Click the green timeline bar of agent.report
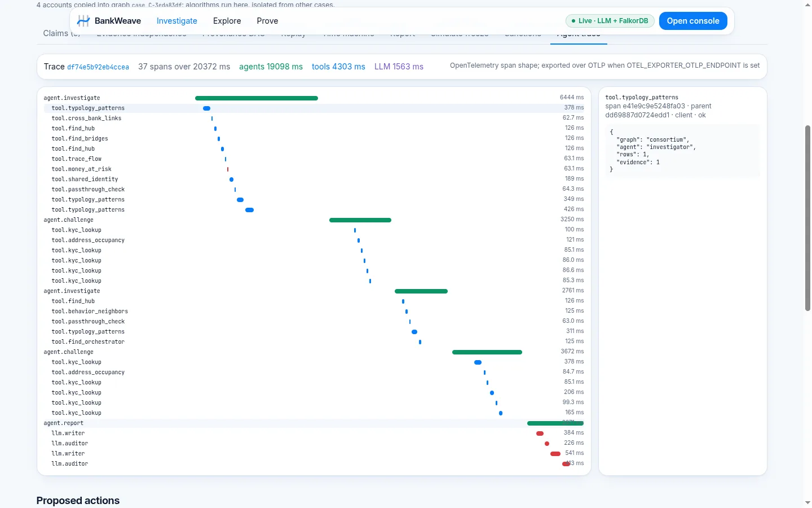This screenshot has width=812, height=508. tap(555, 423)
